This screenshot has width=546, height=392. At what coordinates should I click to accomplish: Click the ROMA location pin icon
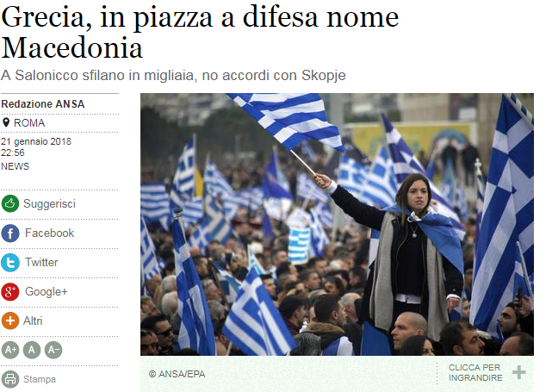5,122
